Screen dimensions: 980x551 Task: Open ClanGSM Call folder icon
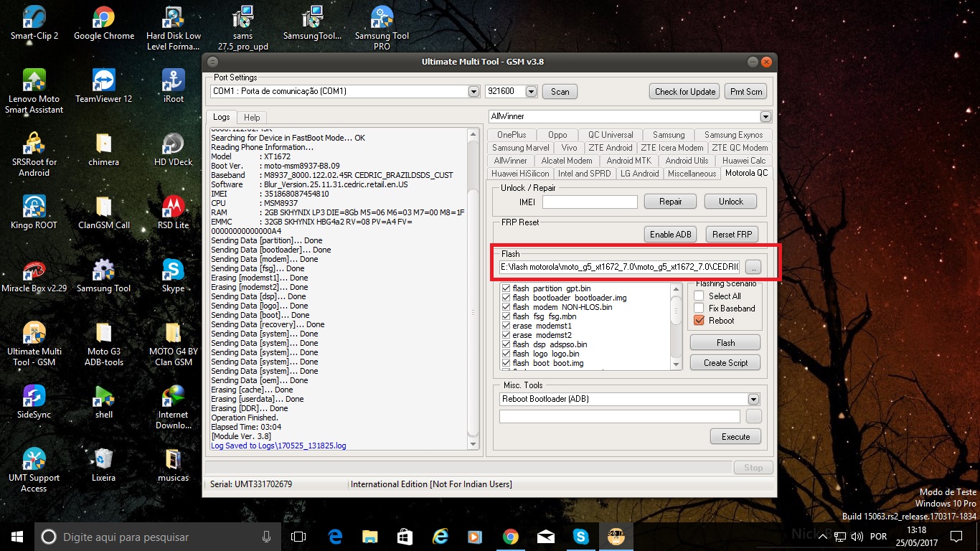[x=104, y=212]
